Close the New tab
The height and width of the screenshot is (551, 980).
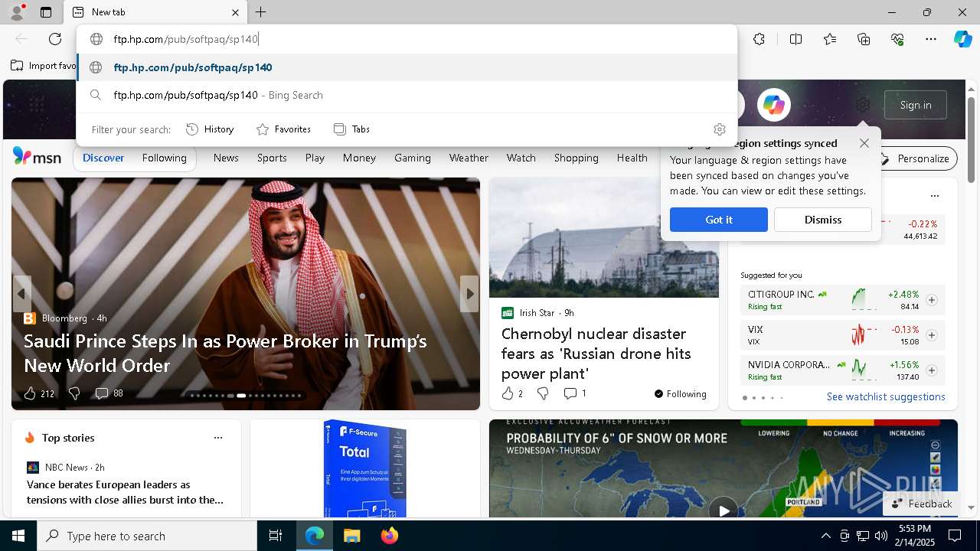pos(235,12)
